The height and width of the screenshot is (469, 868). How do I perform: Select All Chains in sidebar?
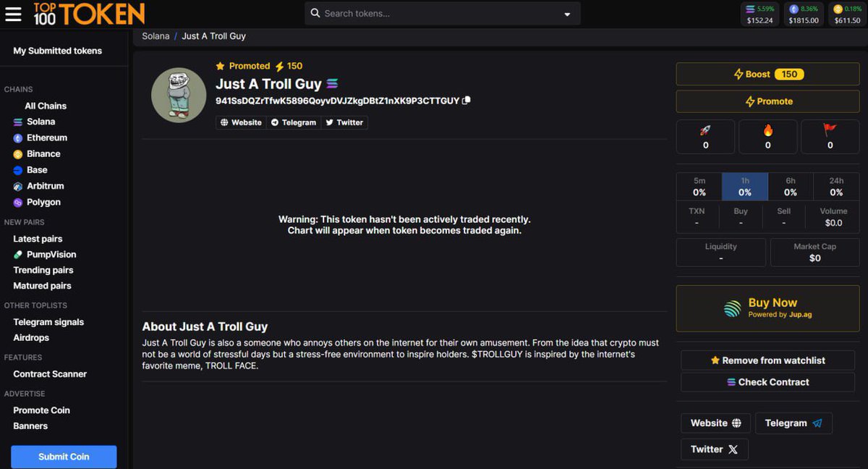tap(46, 106)
